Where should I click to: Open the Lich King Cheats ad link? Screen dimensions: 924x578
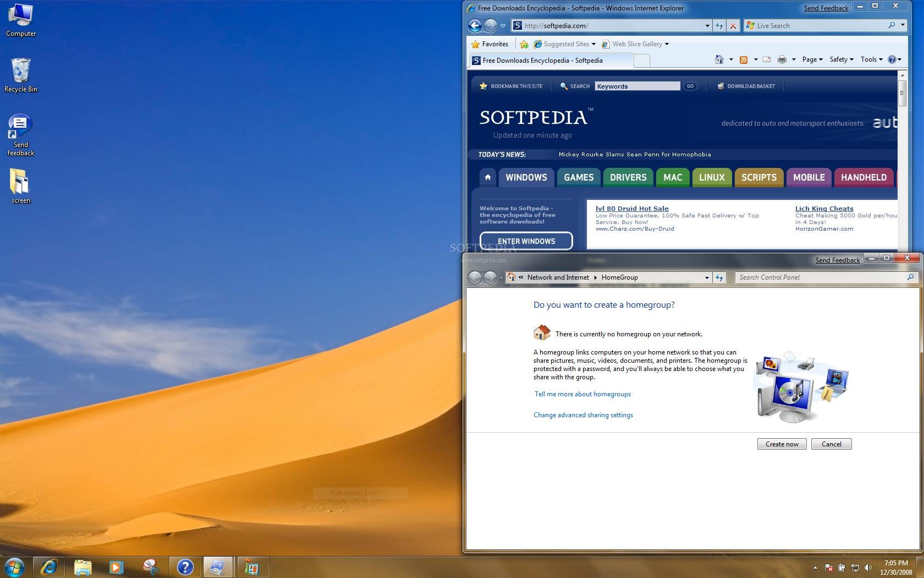click(x=824, y=209)
